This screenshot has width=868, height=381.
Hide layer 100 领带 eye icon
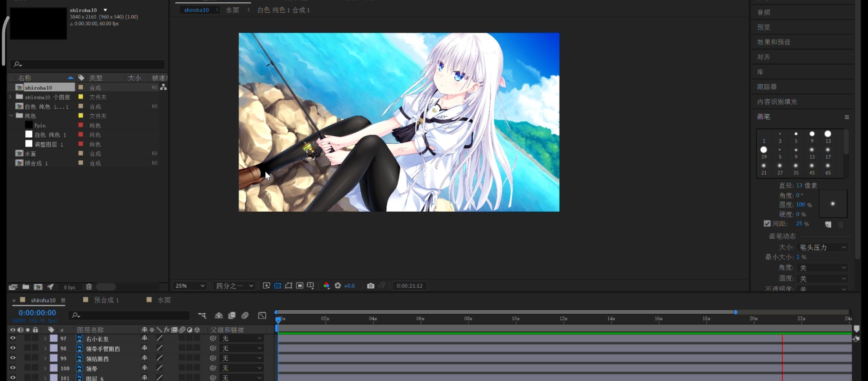13,368
